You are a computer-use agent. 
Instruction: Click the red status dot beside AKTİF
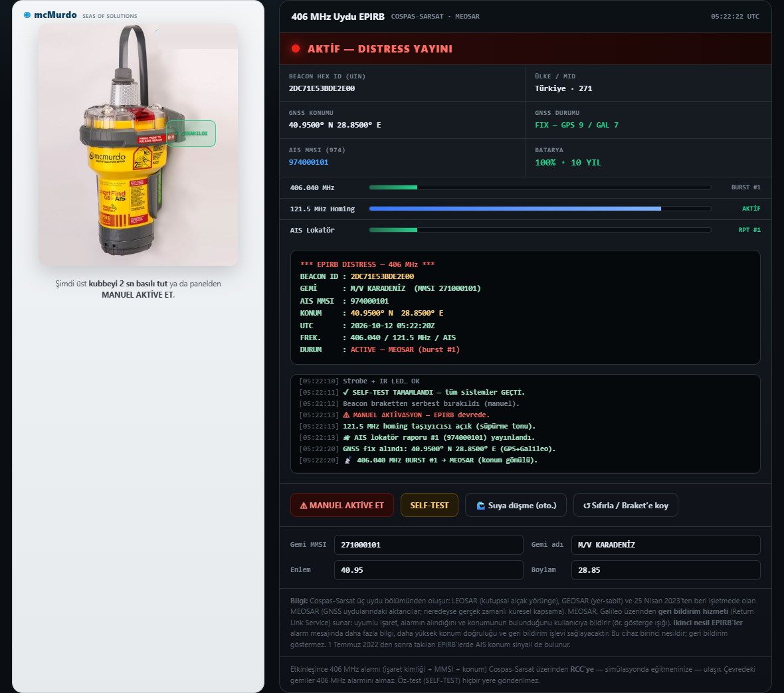point(296,49)
